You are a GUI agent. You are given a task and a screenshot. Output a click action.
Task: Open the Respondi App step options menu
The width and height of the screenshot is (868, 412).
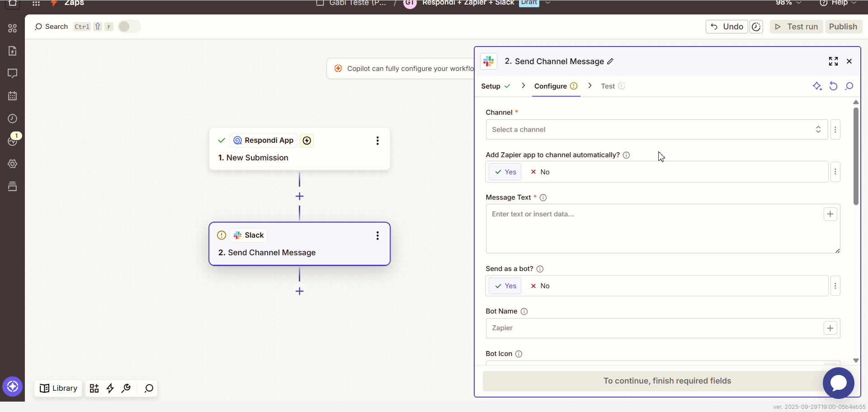[x=377, y=140]
